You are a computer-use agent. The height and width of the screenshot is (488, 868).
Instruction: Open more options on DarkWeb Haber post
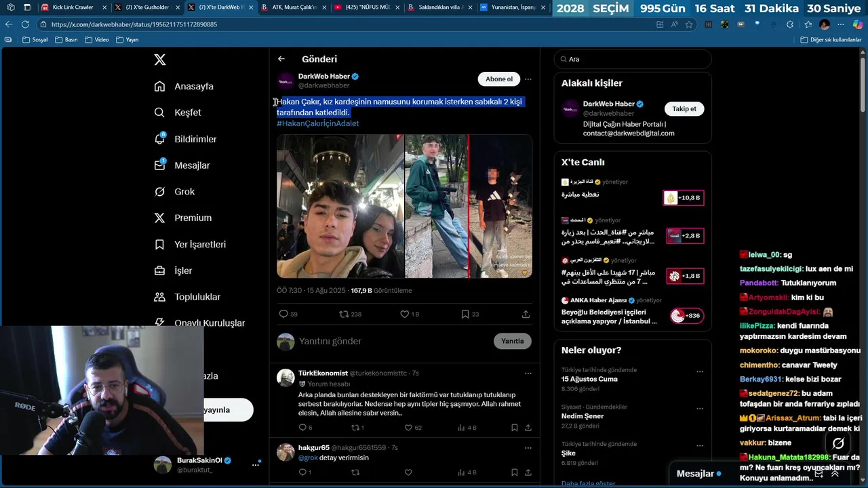528,79
